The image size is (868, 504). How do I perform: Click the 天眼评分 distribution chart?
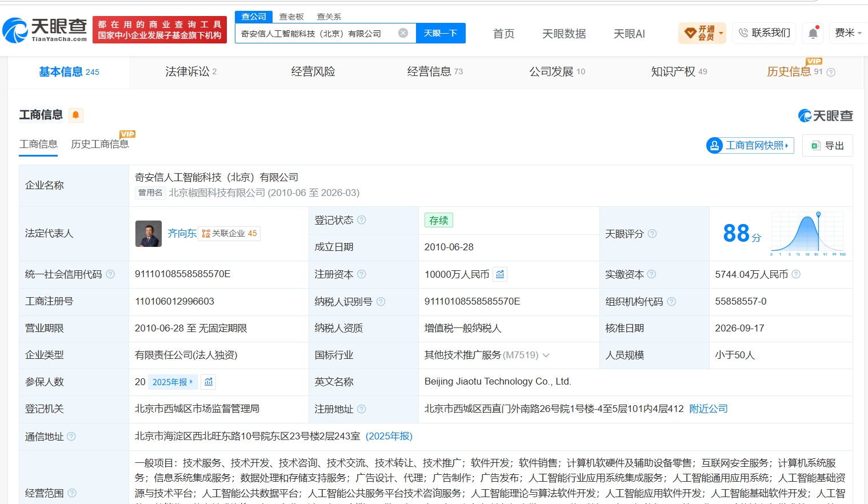point(807,234)
